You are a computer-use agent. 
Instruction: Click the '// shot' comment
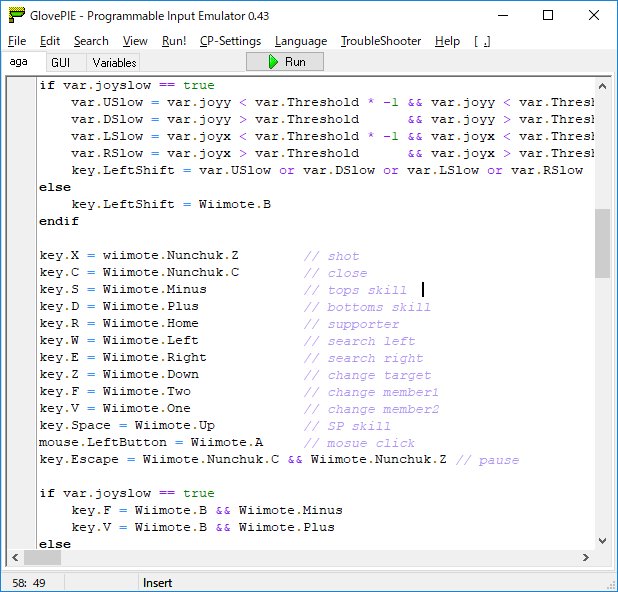click(x=331, y=256)
